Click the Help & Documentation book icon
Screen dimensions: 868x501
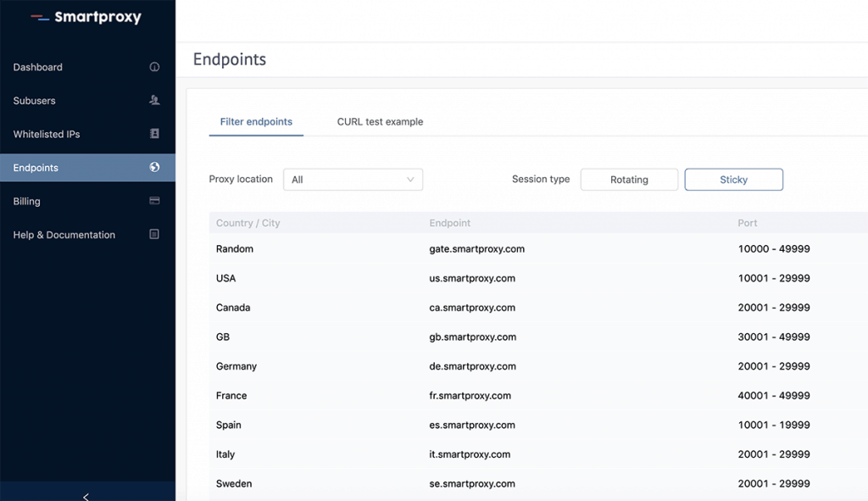[154, 234]
